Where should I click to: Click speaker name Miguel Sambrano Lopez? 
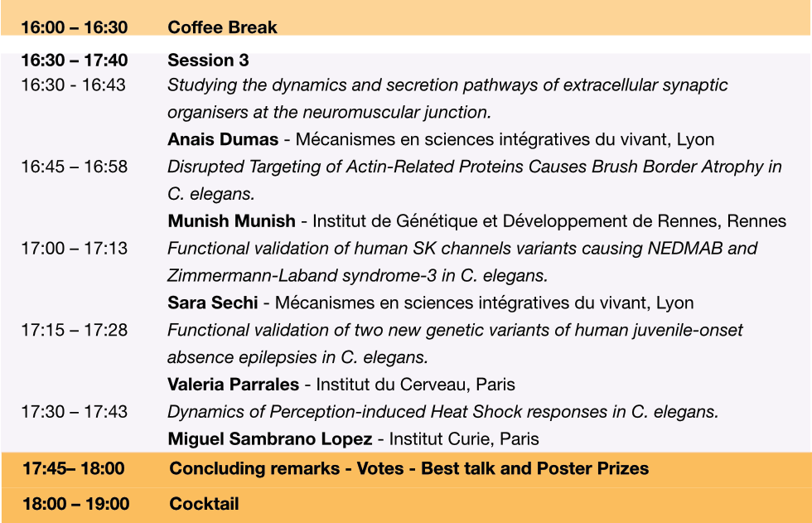tap(269, 439)
